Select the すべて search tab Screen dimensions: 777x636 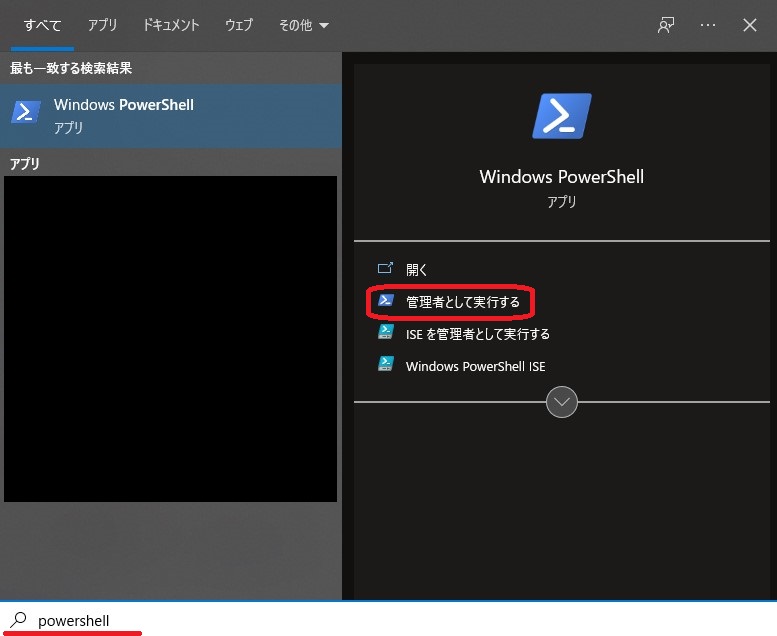click(43, 25)
